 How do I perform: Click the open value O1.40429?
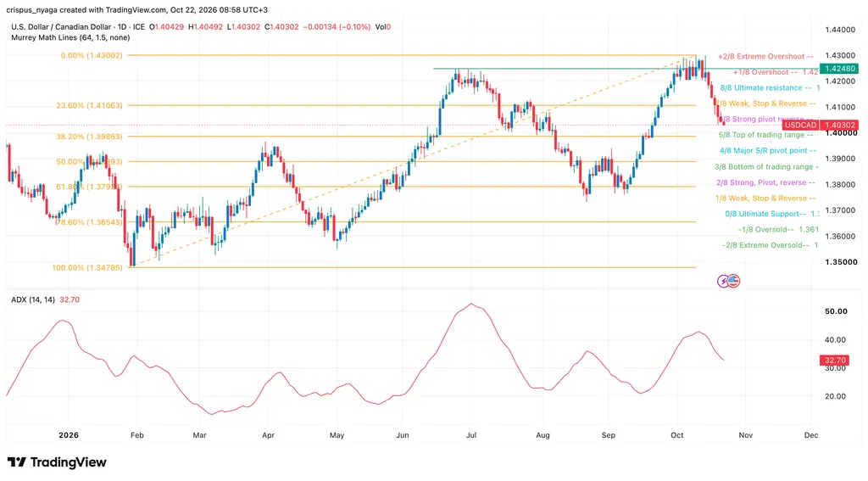coord(167,26)
